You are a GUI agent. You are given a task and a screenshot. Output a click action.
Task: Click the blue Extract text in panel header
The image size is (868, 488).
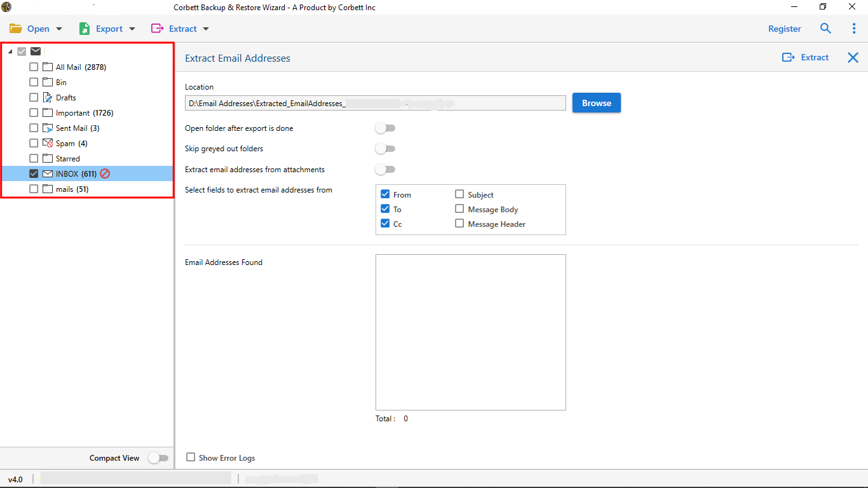[x=815, y=57]
